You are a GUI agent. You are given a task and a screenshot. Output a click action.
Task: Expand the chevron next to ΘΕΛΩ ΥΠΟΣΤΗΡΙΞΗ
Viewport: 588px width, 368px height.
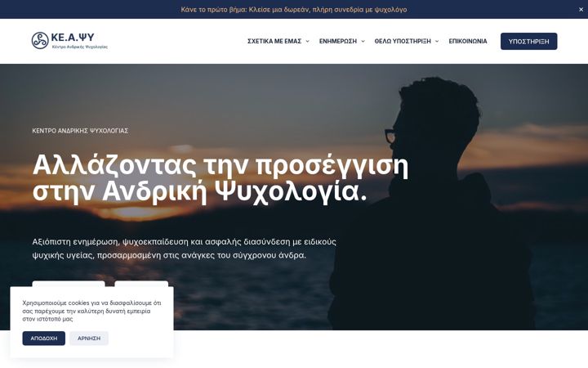[437, 42]
